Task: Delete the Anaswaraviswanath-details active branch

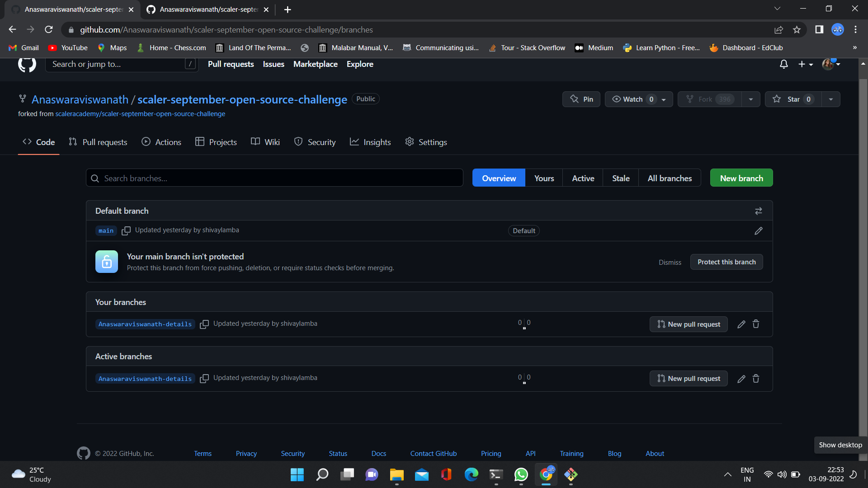Action: click(x=755, y=379)
